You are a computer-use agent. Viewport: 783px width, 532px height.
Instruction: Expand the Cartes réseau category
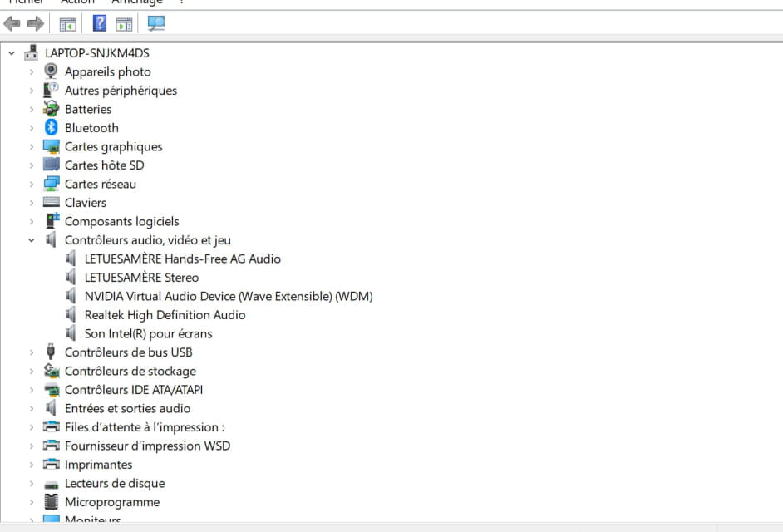point(32,185)
